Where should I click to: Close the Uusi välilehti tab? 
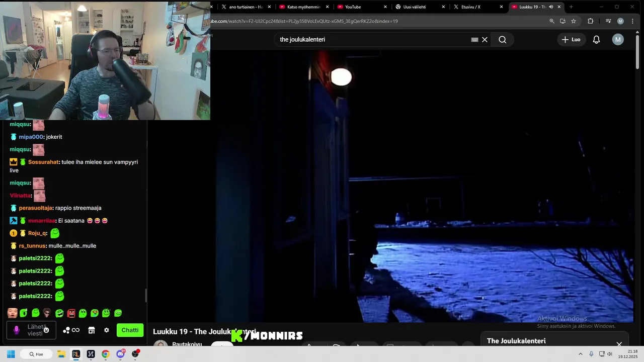click(x=443, y=7)
